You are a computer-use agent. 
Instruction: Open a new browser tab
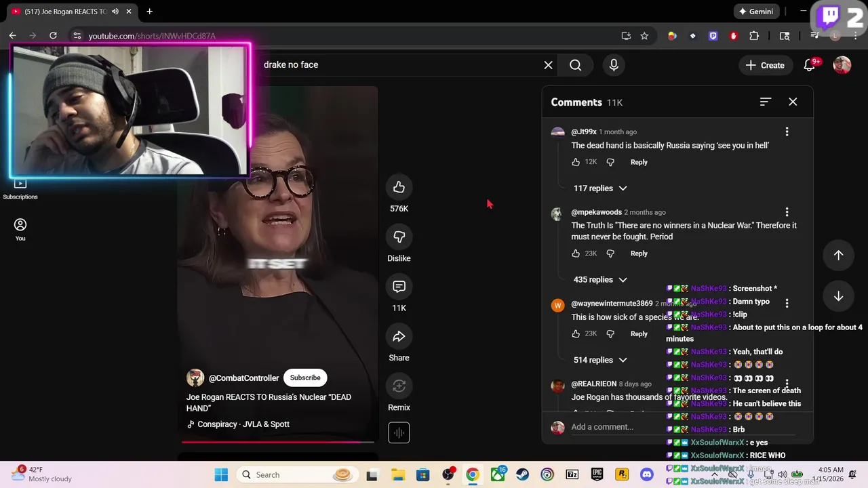click(x=149, y=12)
